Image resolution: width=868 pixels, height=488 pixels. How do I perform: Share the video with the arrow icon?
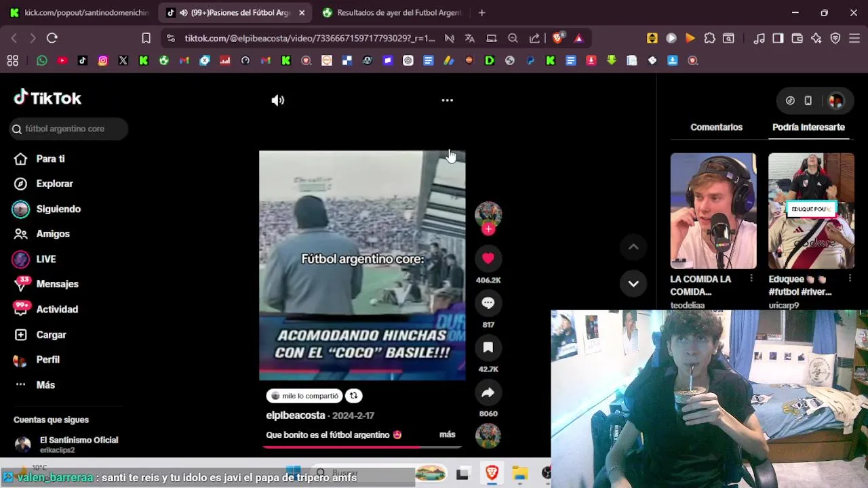(x=488, y=392)
